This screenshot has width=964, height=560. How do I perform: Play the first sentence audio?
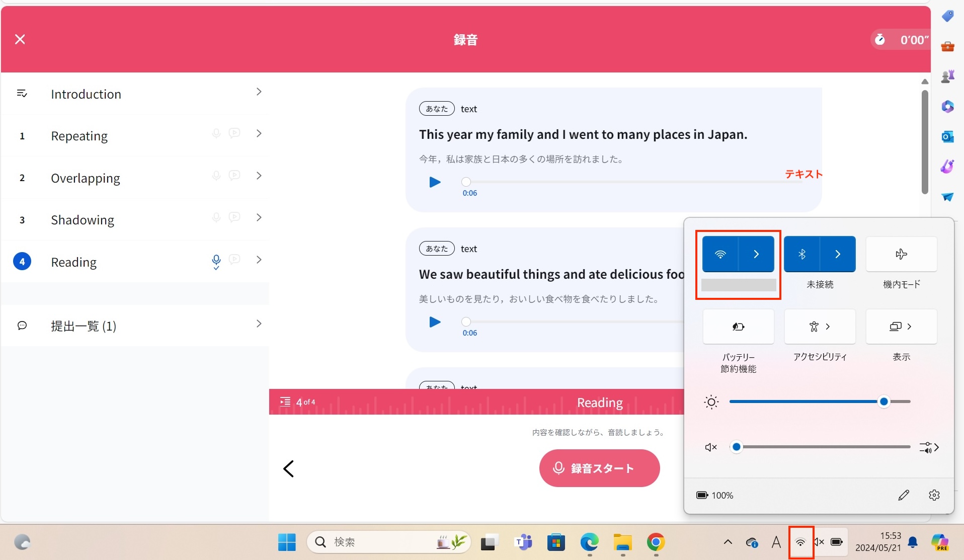click(435, 182)
